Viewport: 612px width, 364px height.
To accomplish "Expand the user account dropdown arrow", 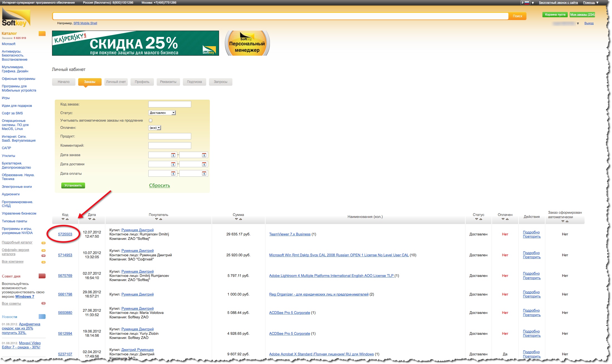I will tap(578, 24).
